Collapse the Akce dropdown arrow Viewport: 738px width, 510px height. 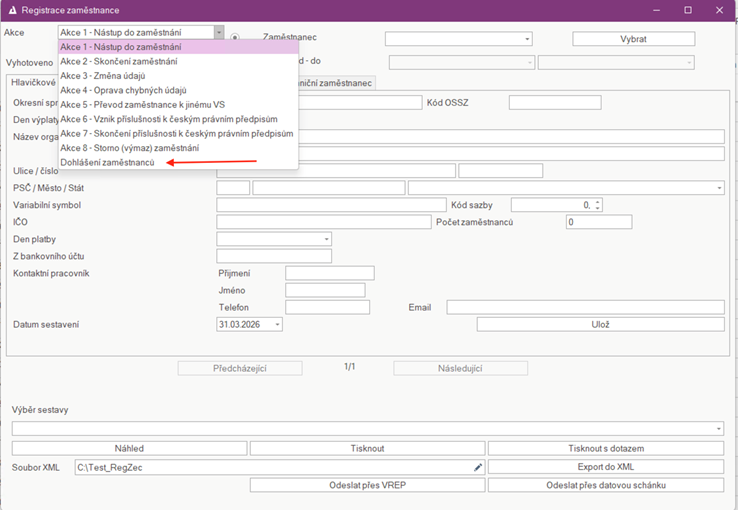(219, 33)
